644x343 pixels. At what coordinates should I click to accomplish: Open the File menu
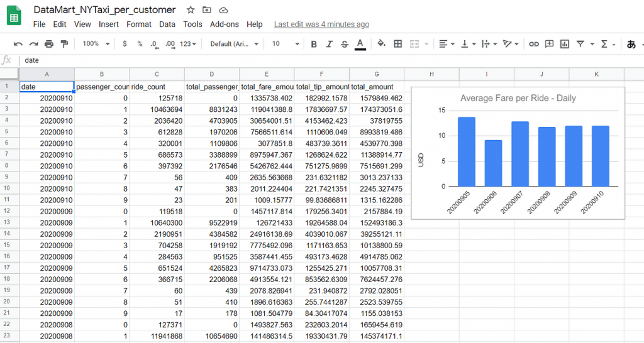[39, 24]
